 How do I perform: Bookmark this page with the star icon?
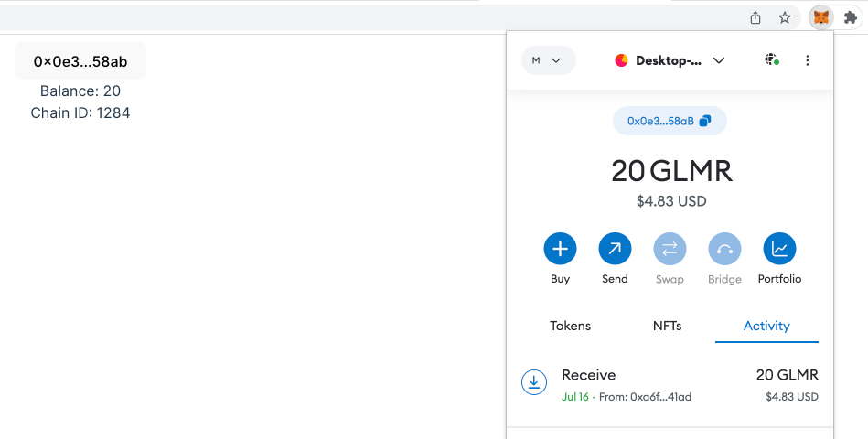tap(785, 17)
